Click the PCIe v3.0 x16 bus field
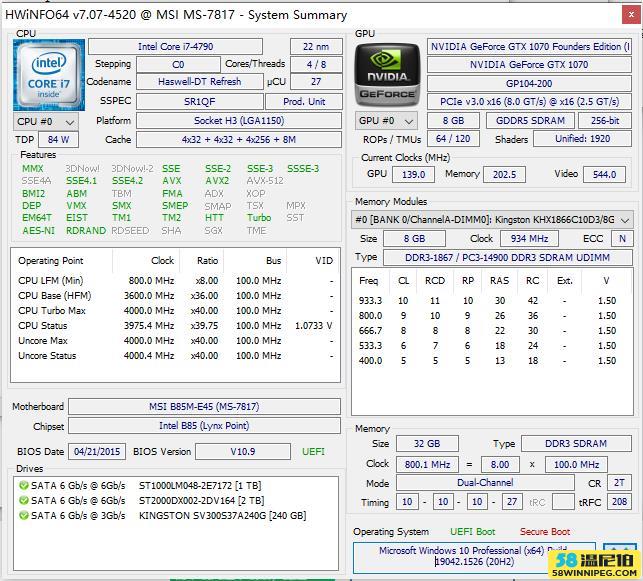The image size is (643, 581). (529, 102)
